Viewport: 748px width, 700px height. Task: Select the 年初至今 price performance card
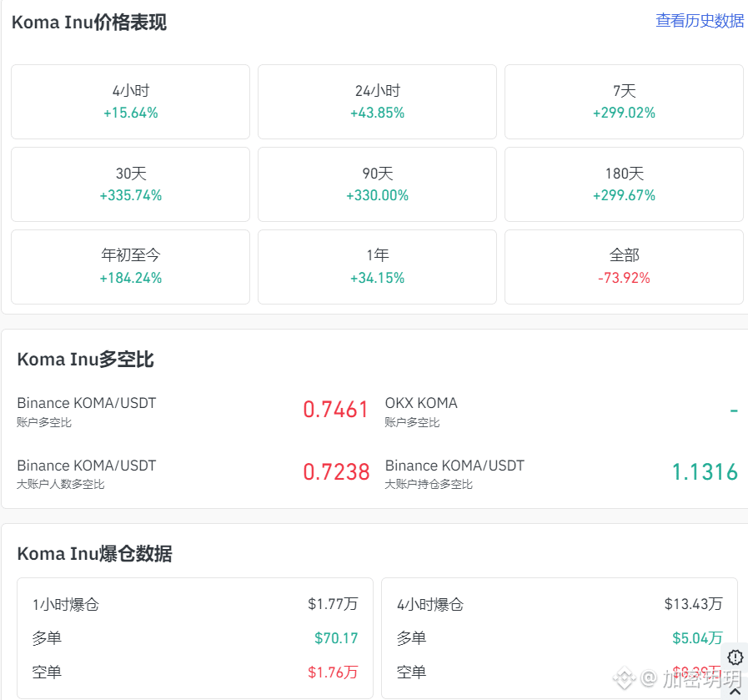(130, 267)
